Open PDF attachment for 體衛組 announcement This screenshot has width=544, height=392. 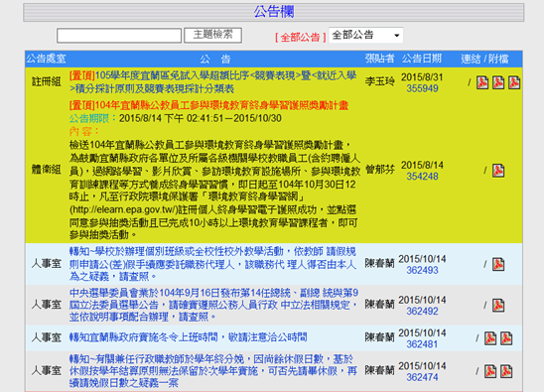[x=498, y=171]
